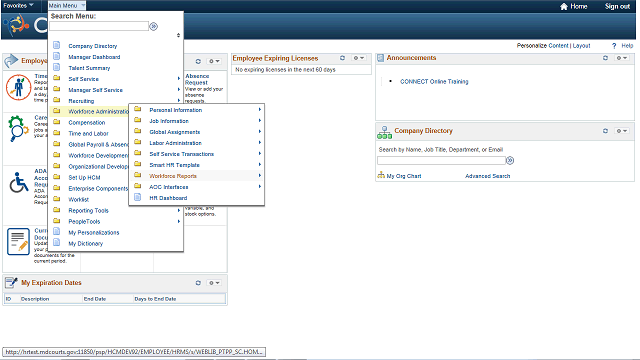This screenshot has width=640, height=360.
Task: Click the Search Menu text field
Action: click(99, 26)
